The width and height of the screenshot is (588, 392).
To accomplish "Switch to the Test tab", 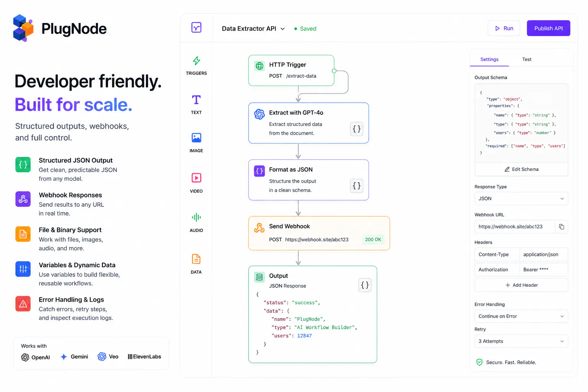I will [x=527, y=59].
